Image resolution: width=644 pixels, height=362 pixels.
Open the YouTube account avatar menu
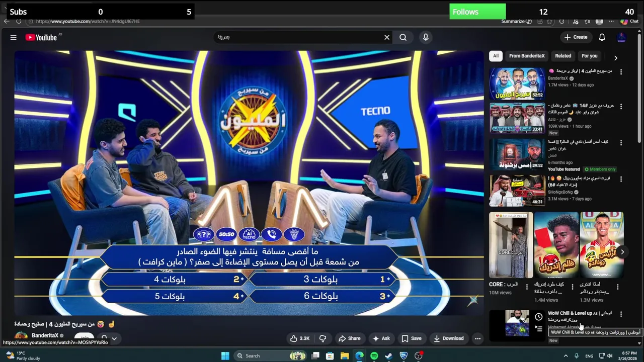pyautogui.click(x=622, y=37)
